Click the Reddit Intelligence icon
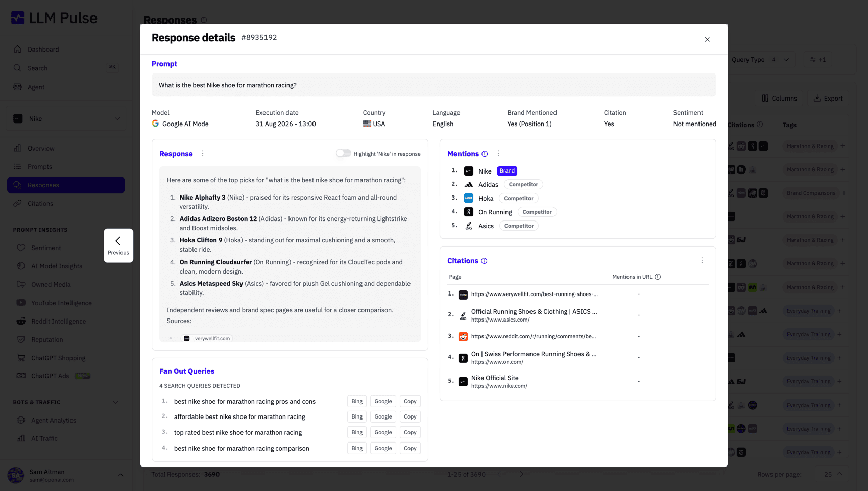Screen dimensions: 868x491 pyautogui.click(x=21, y=321)
